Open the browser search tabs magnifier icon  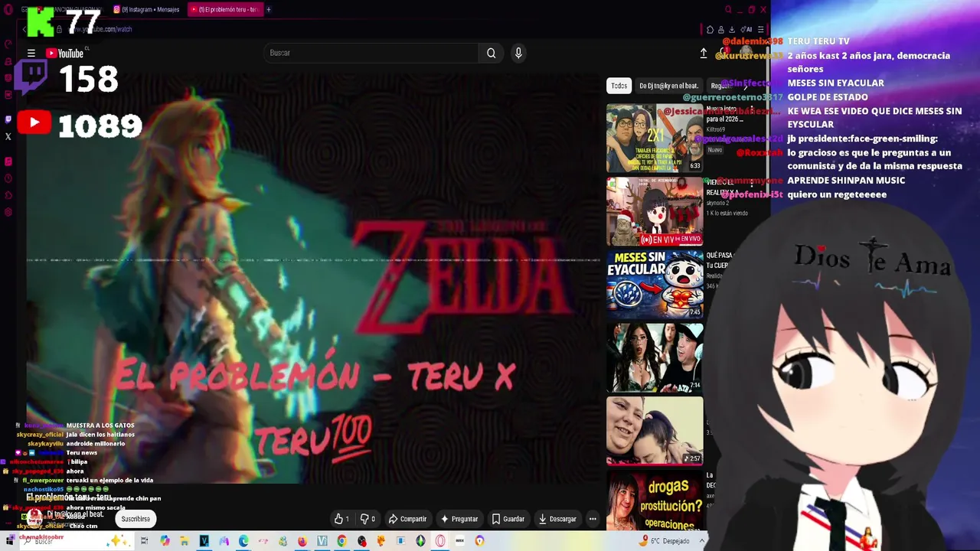(x=728, y=9)
